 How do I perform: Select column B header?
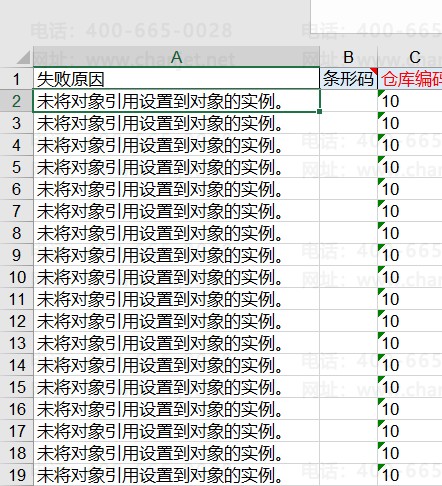tap(348, 57)
